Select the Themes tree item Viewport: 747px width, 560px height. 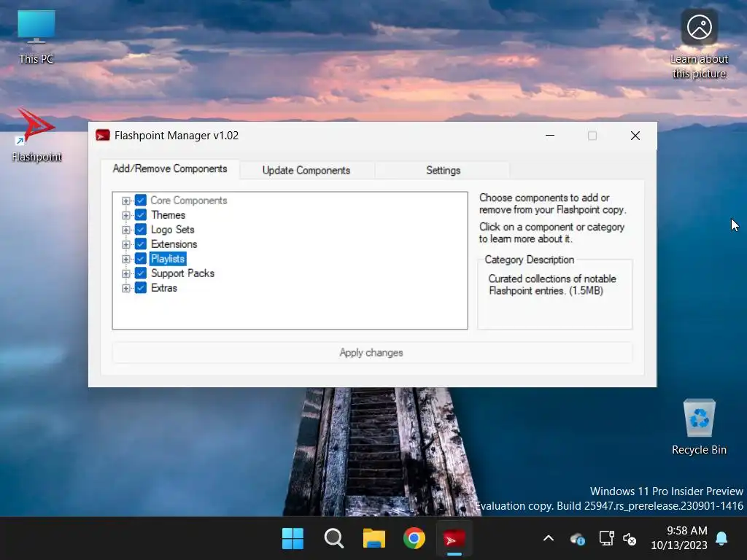point(169,215)
